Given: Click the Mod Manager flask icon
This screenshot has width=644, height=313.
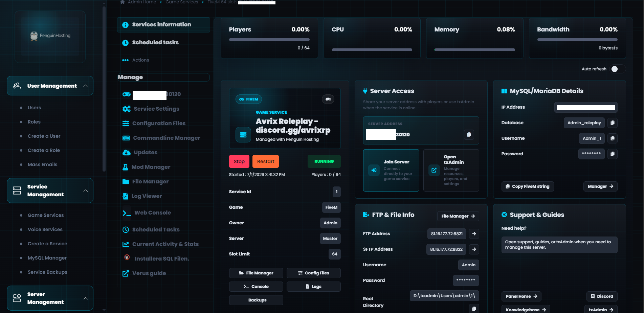Looking at the screenshot, I should [125, 167].
